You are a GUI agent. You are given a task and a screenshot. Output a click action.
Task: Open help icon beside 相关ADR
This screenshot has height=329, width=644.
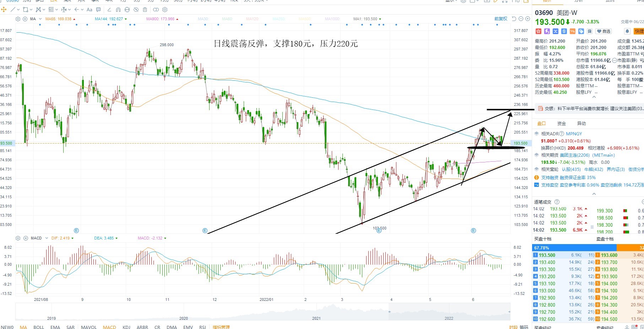click(x=562, y=134)
